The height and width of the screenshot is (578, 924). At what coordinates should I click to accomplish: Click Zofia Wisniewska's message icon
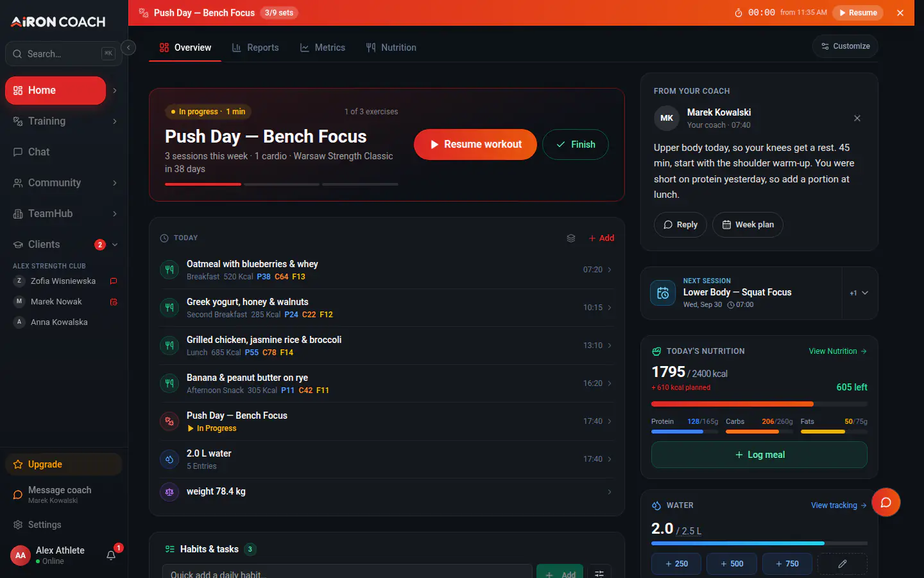[x=114, y=281]
